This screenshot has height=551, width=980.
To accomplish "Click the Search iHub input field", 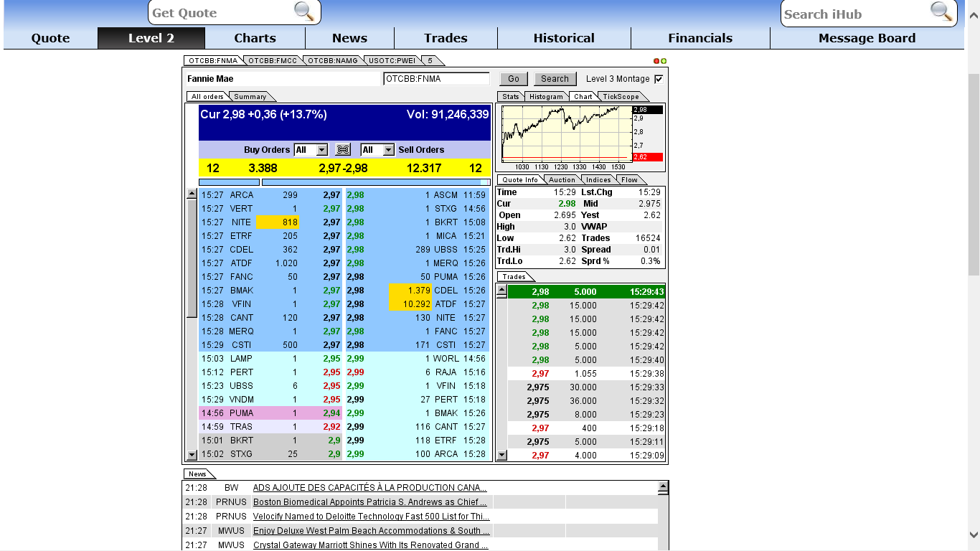I will [857, 14].
